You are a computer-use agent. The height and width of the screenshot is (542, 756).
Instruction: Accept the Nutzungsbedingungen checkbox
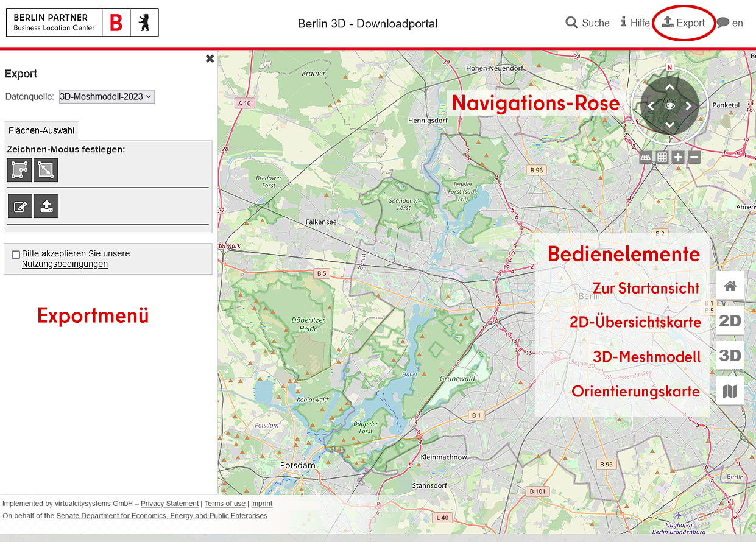click(16, 255)
